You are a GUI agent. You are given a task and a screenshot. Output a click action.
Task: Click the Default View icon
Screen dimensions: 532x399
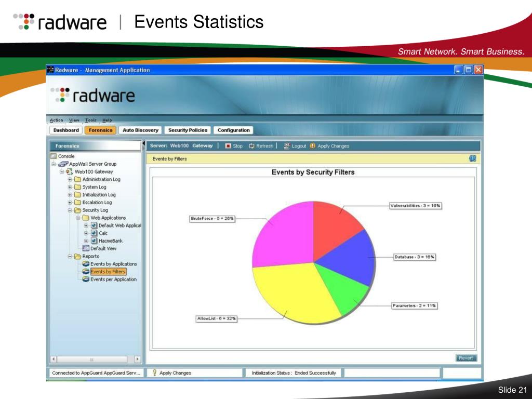click(x=86, y=248)
